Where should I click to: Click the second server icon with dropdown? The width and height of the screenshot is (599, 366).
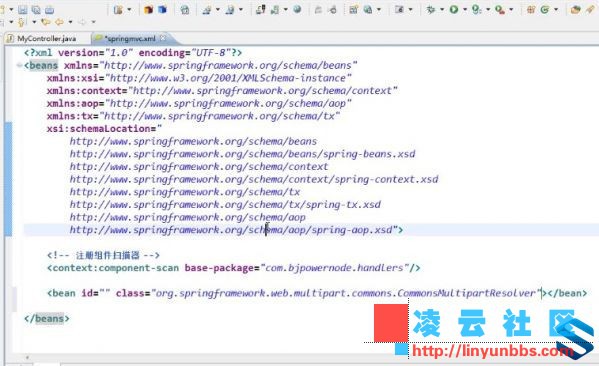click(230, 10)
